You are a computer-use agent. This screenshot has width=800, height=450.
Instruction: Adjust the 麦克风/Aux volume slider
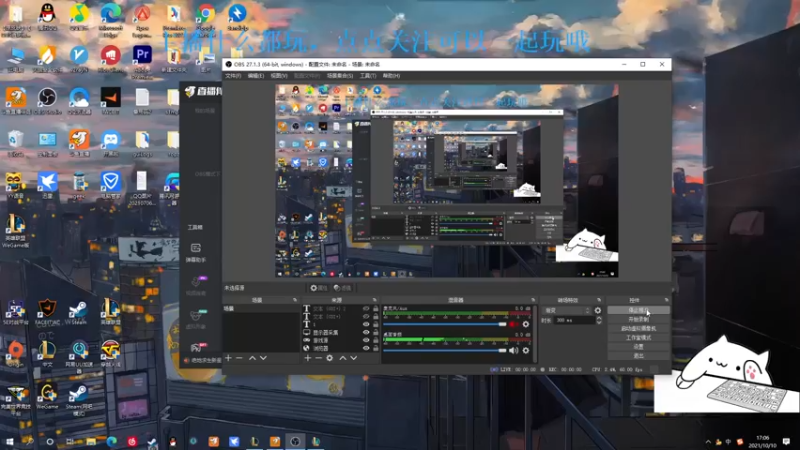click(444, 324)
